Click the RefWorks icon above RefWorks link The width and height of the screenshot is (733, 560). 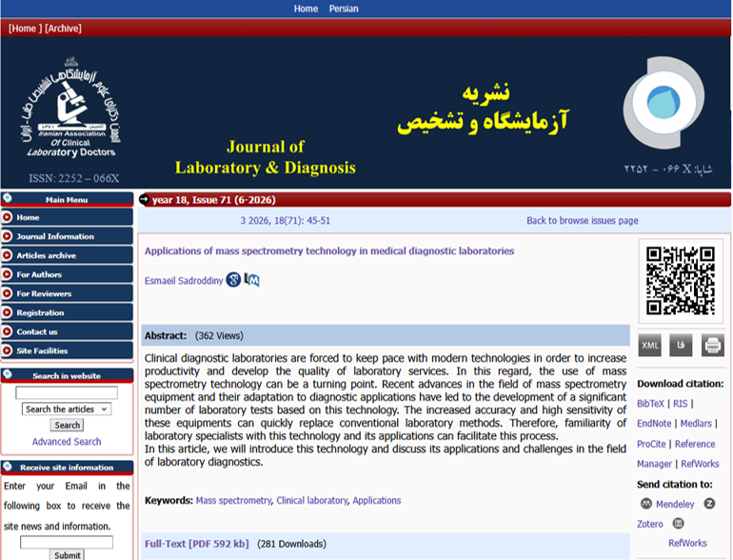(679, 523)
